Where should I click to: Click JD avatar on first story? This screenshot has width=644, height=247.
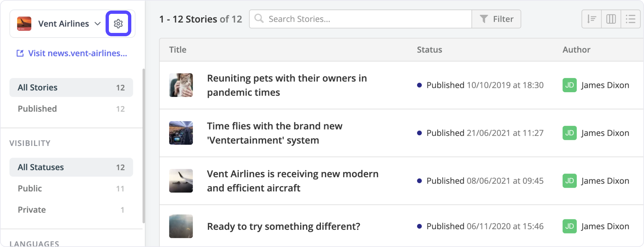[569, 85]
